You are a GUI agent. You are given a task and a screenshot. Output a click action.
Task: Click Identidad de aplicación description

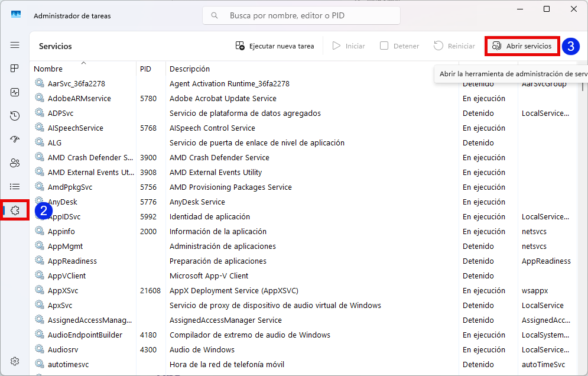[x=210, y=216]
